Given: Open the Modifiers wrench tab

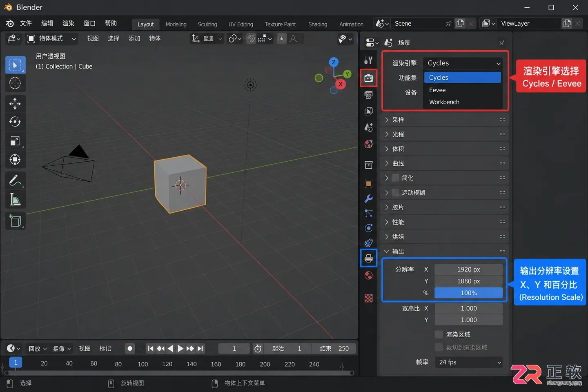Looking at the screenshot, I should tap(368, 198).
